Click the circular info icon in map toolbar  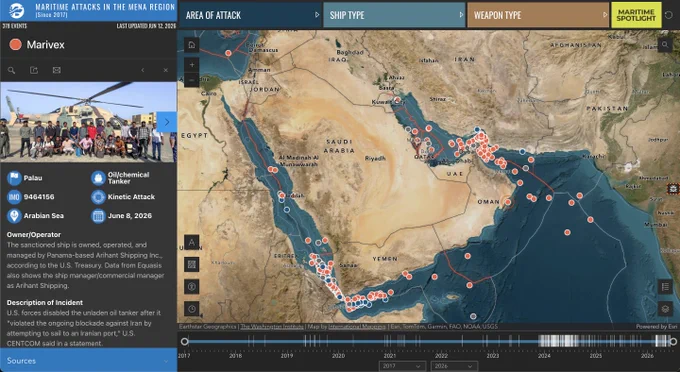tap(192, 287)
